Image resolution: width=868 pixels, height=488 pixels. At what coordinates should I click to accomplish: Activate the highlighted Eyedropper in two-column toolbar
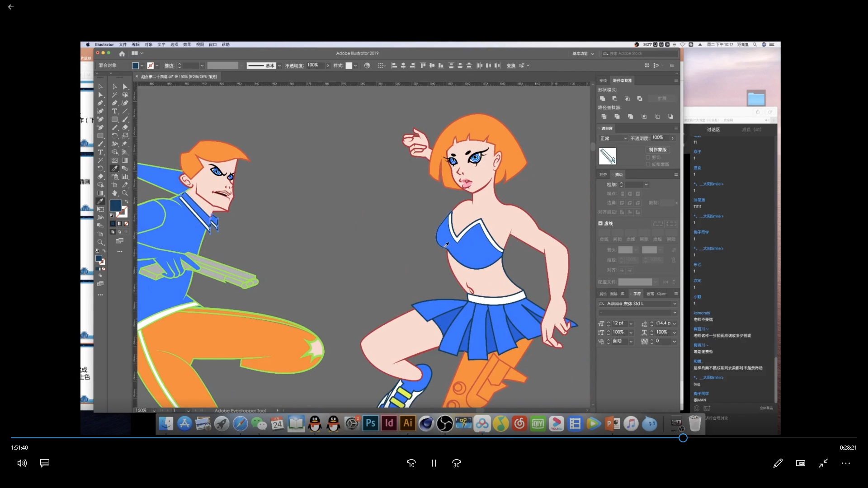pos(114,169)
